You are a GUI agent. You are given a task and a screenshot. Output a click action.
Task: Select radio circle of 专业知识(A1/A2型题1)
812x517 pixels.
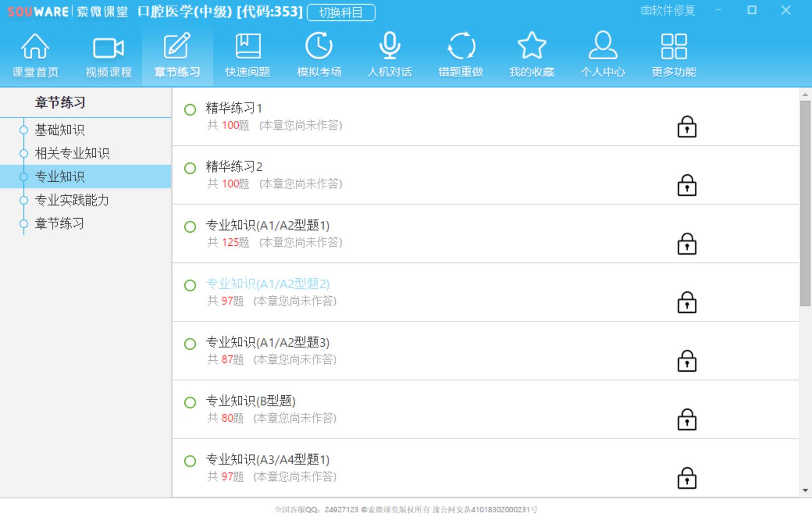pyautogui.click(x=190, y=227)
